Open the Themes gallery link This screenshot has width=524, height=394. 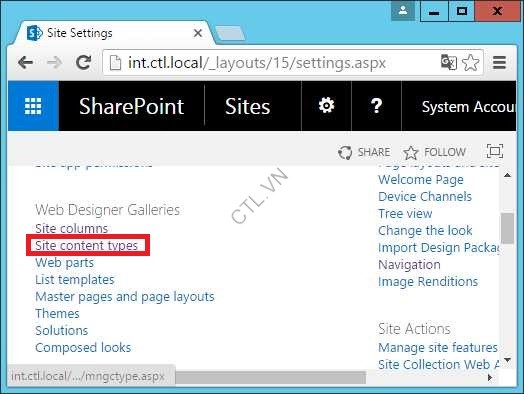coord(57,313)
